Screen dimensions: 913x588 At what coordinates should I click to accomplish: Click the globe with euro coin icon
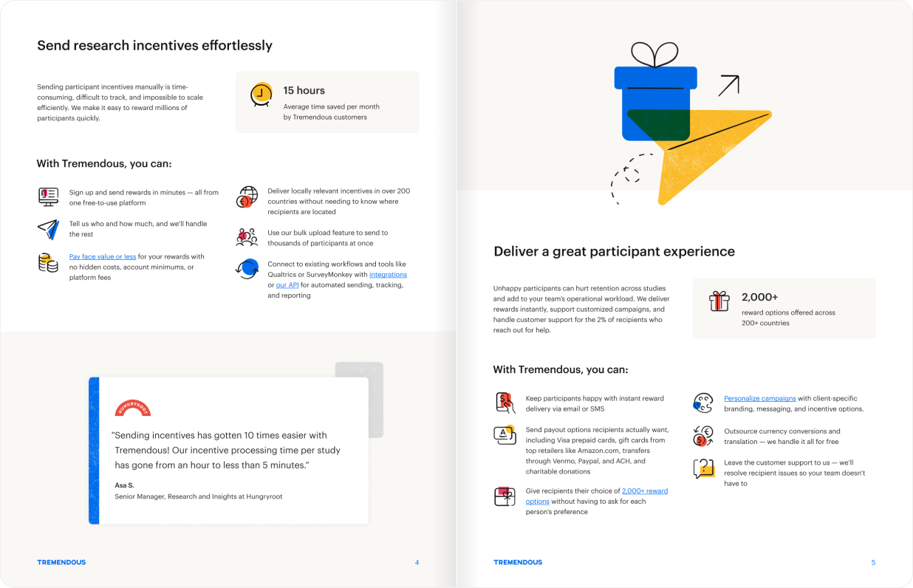(x=247, y=196)
